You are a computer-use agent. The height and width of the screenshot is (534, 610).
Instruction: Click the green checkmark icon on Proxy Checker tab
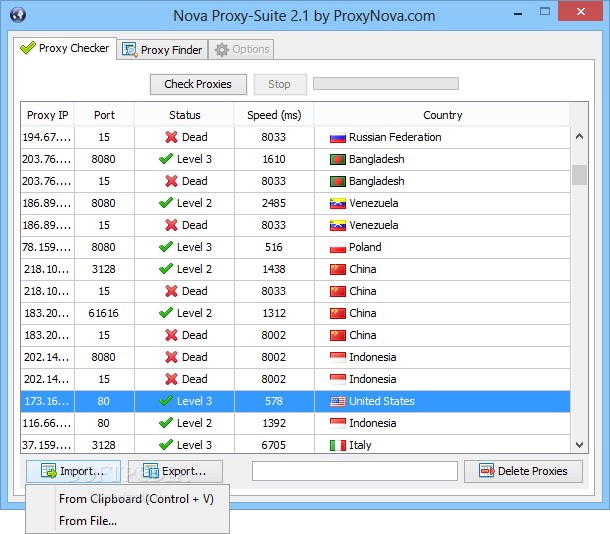point(28,48)
